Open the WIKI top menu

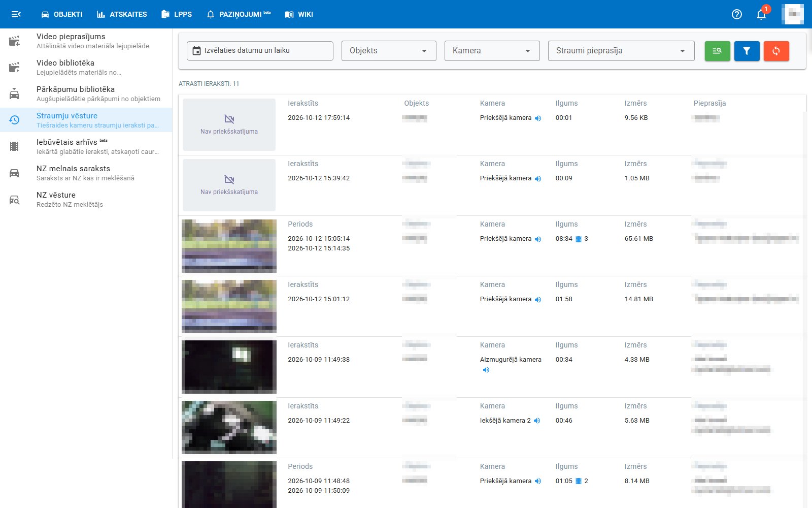click(299, 14)
